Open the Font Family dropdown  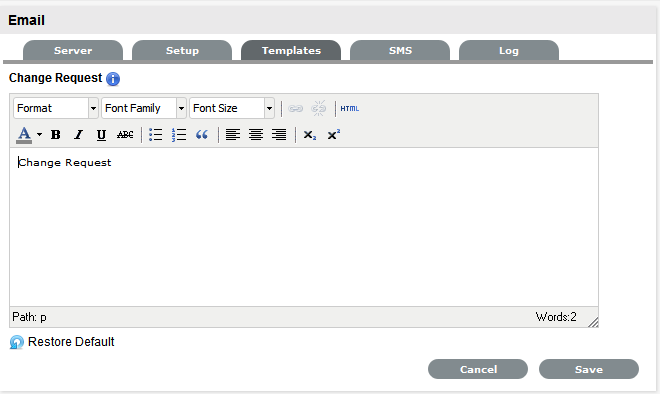(x=144, y=108)
